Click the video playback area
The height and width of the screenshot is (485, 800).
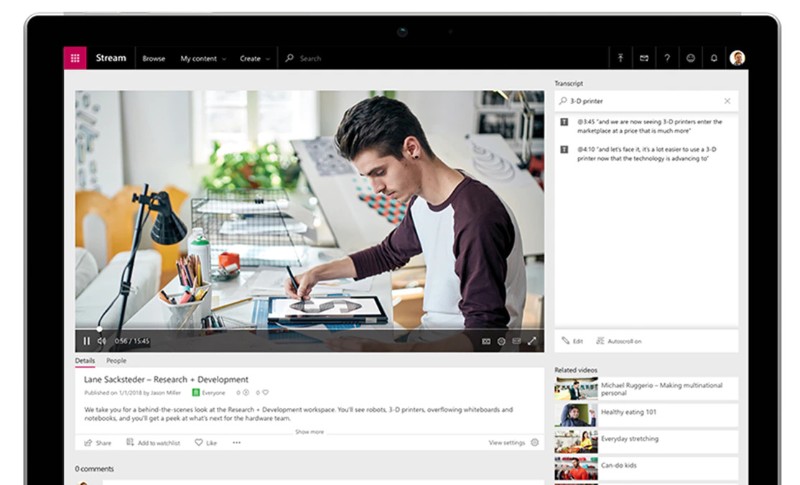click(x=310, y=209)
